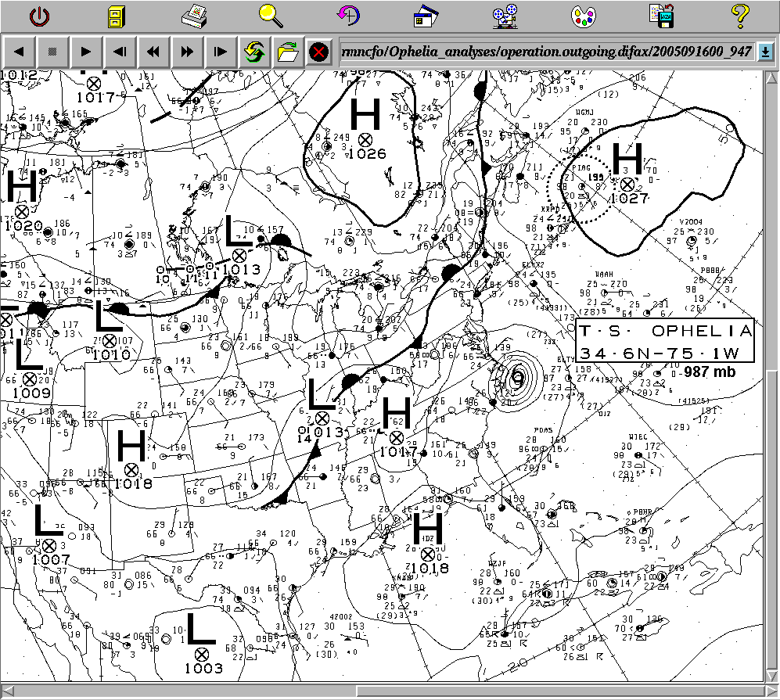Step back one frame
The height and width of the screenshot is (700, 780).
[120, 52]
